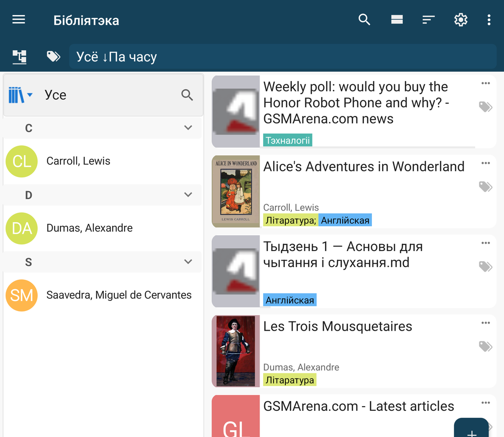Open more options for Weekly poll item
This screenshot has width=504, height=437.
485,83
